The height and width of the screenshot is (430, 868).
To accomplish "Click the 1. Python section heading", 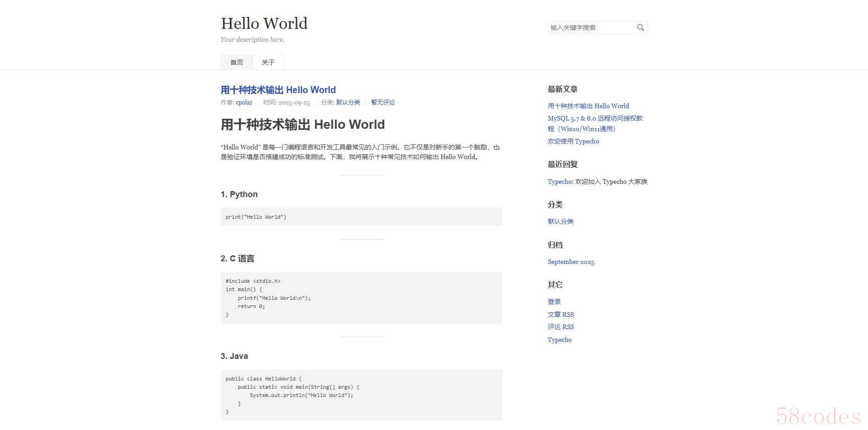I will click(x=239, y=194).
